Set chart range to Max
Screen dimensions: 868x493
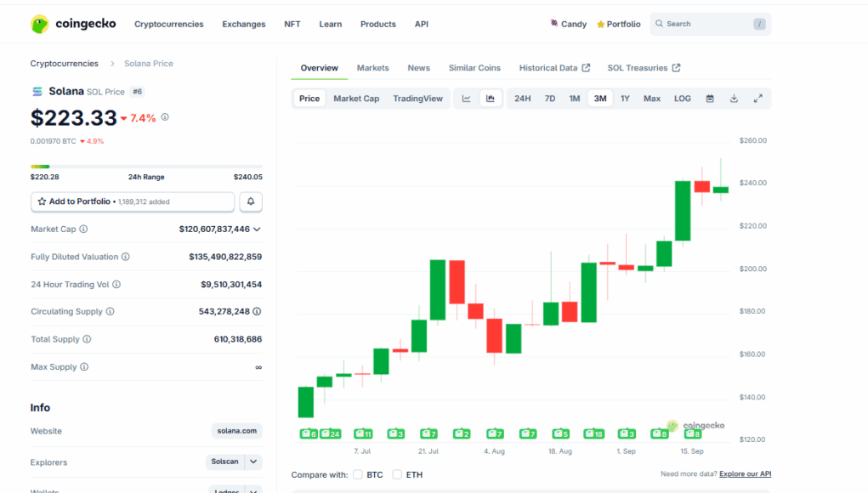652,99
